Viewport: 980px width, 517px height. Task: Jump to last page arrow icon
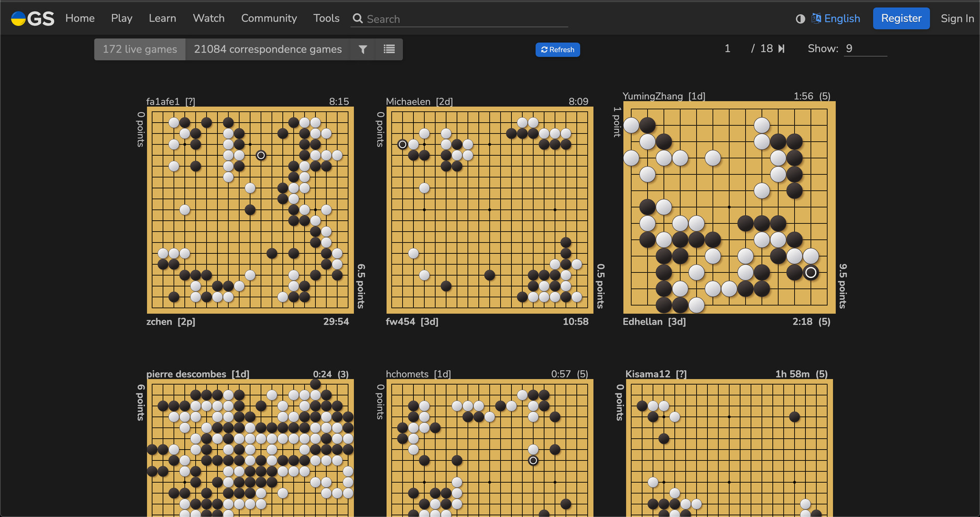pyautogui.click(x=781, y=49)
